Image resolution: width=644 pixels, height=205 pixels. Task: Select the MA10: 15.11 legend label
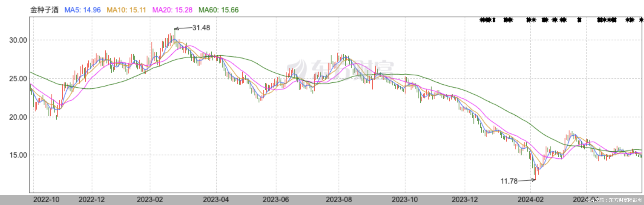(126, 10)
